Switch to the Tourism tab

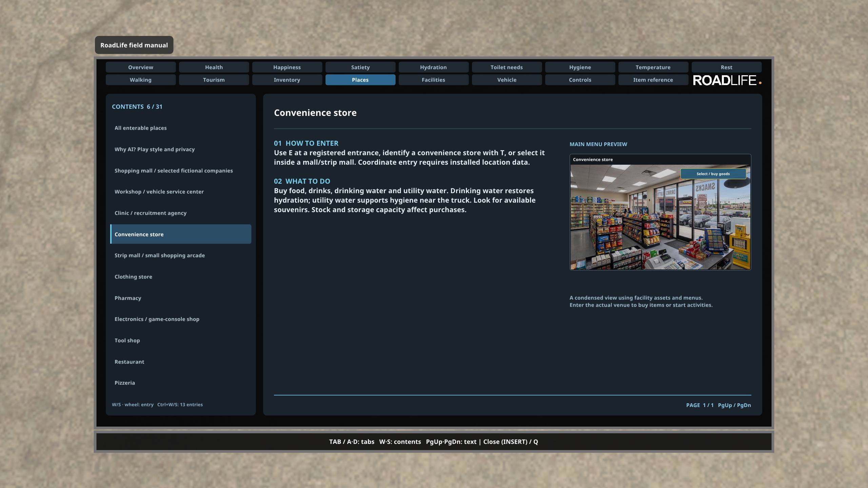point(214,80)
